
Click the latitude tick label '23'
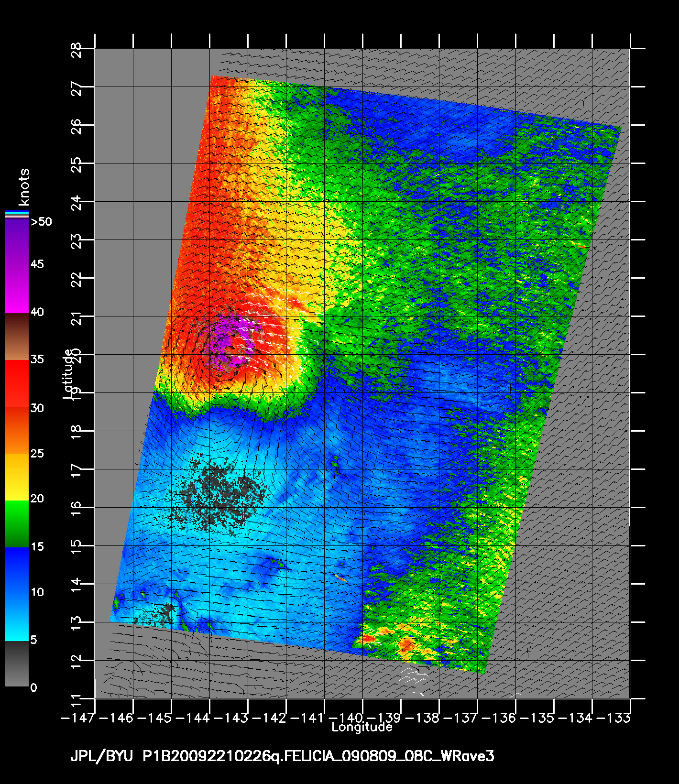tap(76, 241)
